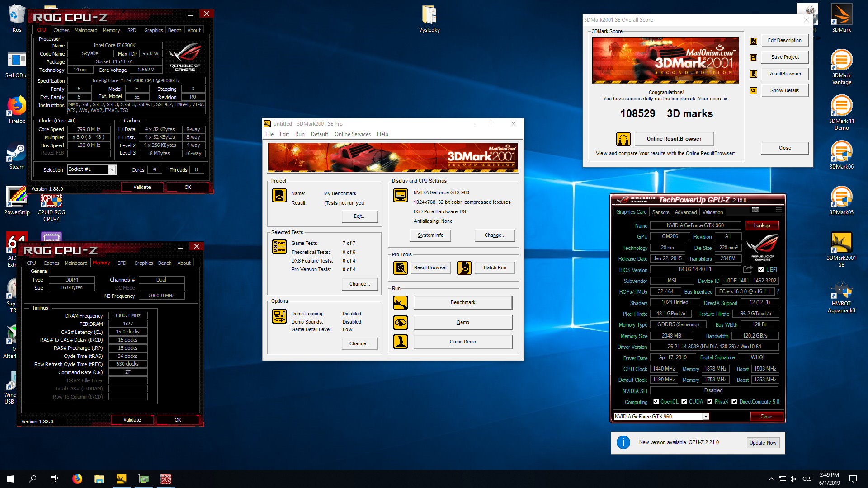The height and width of the screenshot is (488, 868).
Task: Click the Project icon in 3DMark2001 window
Action: pos(279,195)
